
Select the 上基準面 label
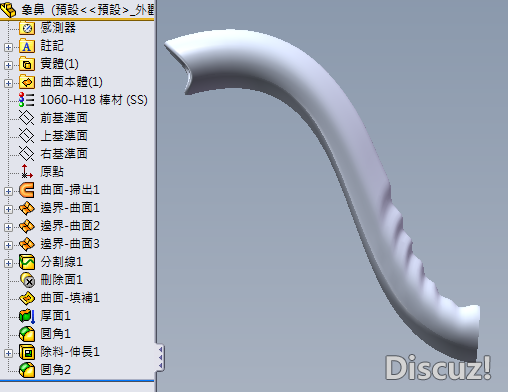coord(64,136)
